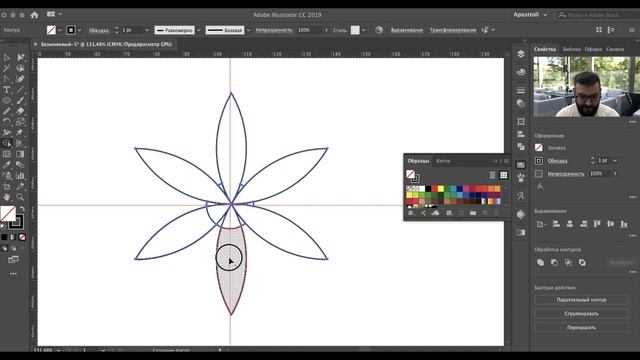Select the Eyedropper tool

(x=7, y=164)
